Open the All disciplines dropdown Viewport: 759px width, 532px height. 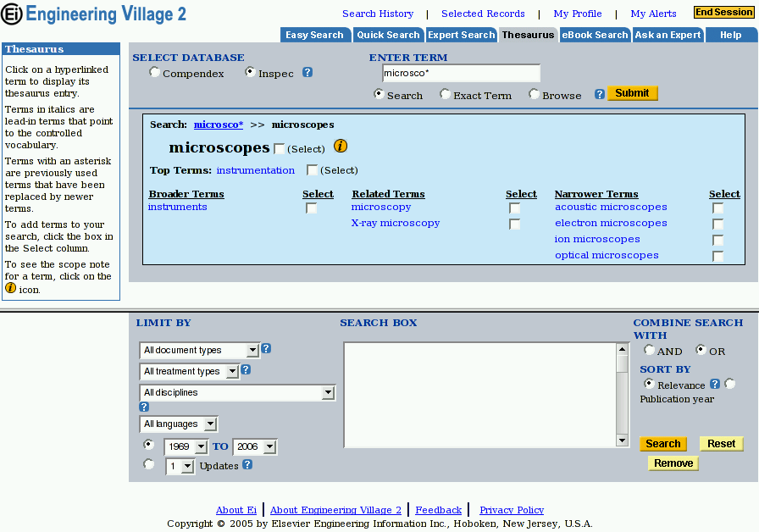237,392
